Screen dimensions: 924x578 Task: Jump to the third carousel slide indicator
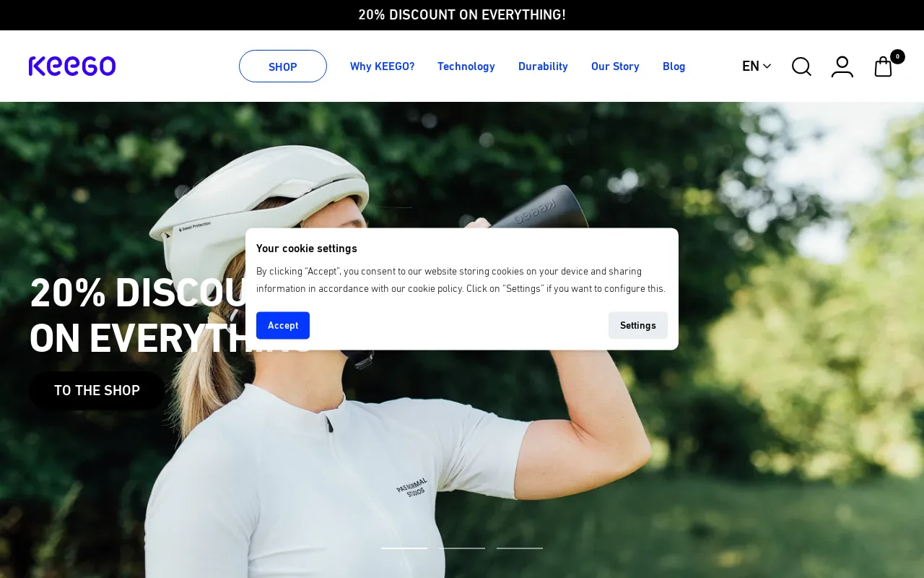point(520,548)
